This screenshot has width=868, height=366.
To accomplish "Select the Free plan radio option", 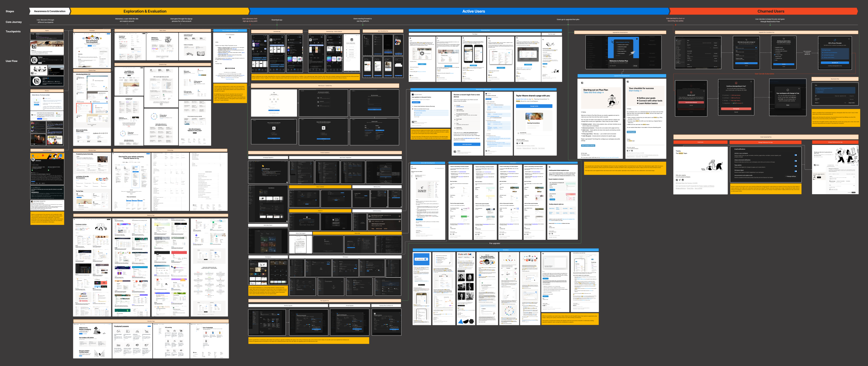I will pos(756,48).
